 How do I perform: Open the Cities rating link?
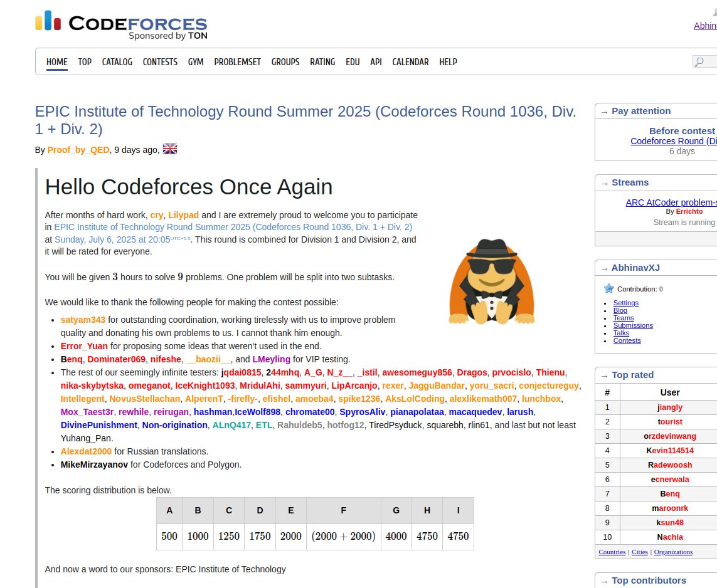(x=640, y=552)
